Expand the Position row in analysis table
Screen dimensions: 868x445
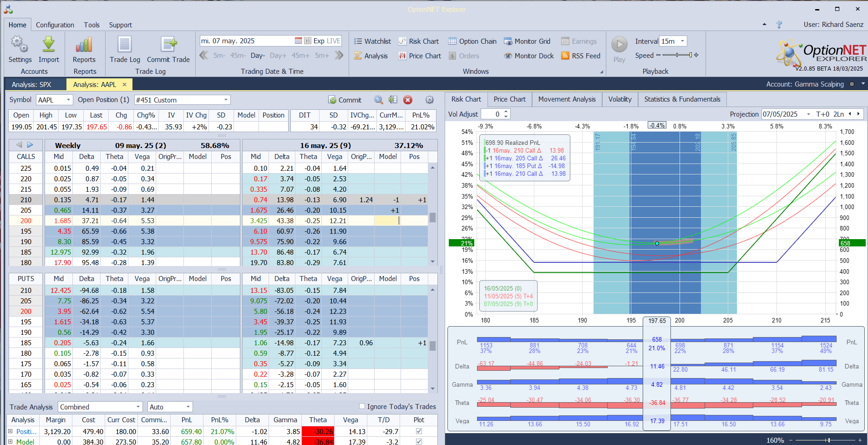10,431
